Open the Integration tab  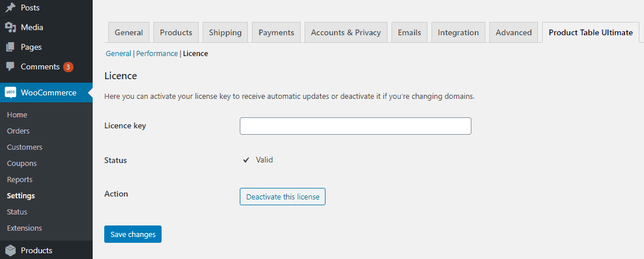(458, 32)
